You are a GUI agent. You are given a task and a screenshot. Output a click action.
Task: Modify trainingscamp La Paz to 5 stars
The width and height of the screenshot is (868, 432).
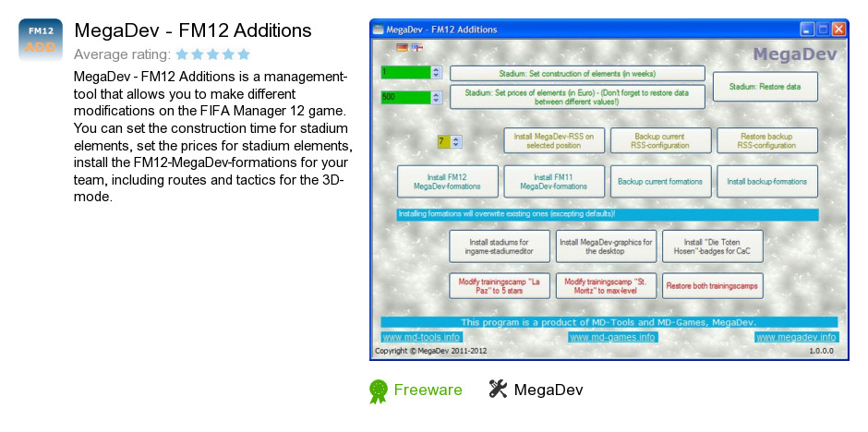(500, 286)
